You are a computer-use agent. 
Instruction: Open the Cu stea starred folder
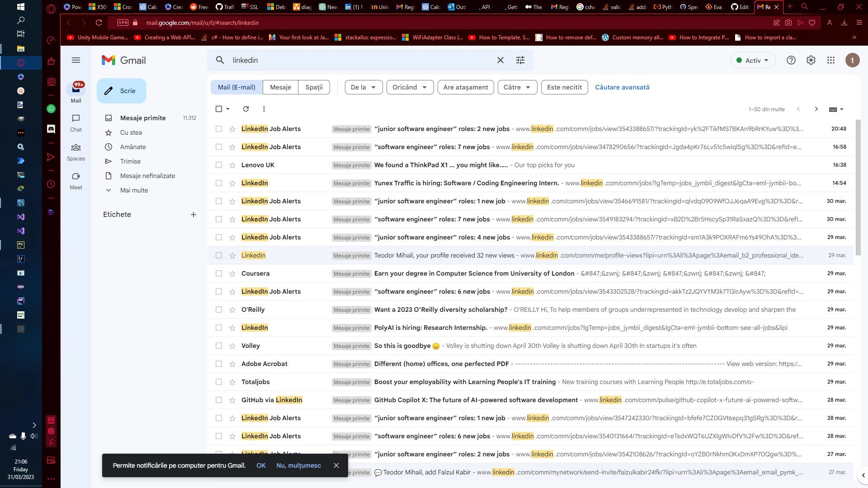[131, 132]
